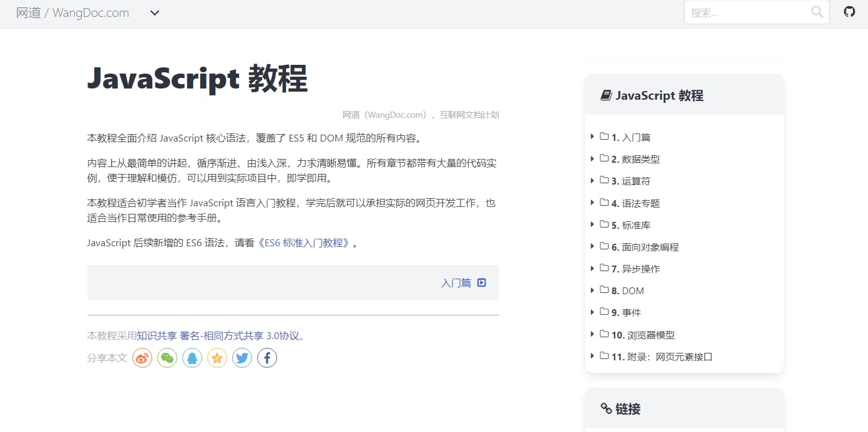Expand the 6. 面向对象编程 triangle arrow
The width and height of the screenshot is (868, 432).
tap(592, 246)
